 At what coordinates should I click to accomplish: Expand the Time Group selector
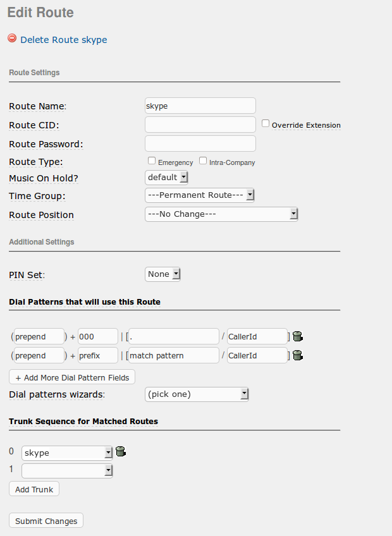pos(200,195)
